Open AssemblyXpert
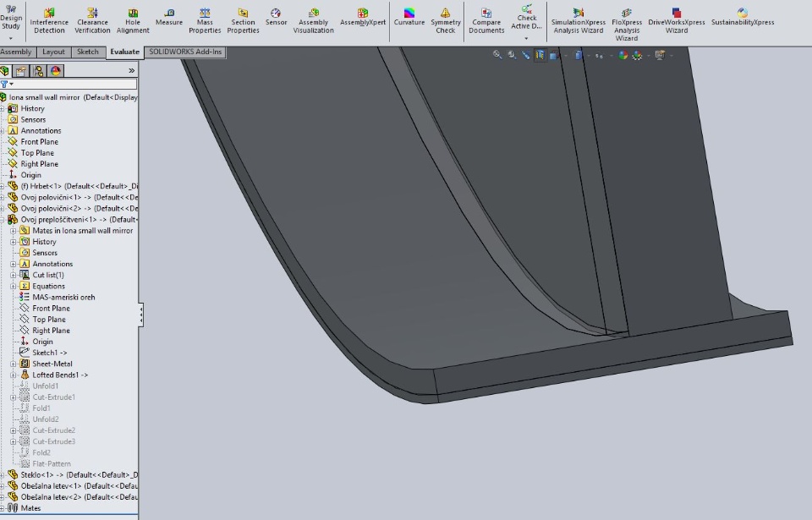This screenshot has height=520, width=812. 363,17
